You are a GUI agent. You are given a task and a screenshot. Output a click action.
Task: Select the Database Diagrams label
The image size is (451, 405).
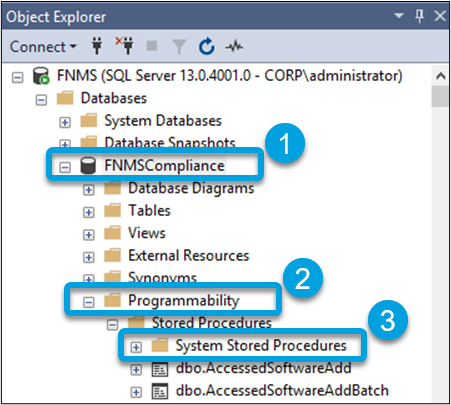click(191, 188)
